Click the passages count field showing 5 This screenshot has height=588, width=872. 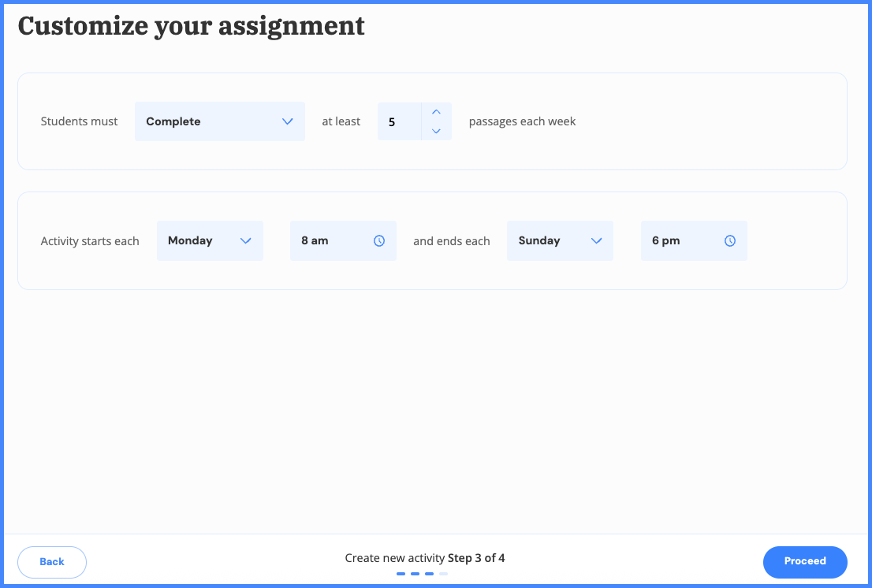(399, 121)
